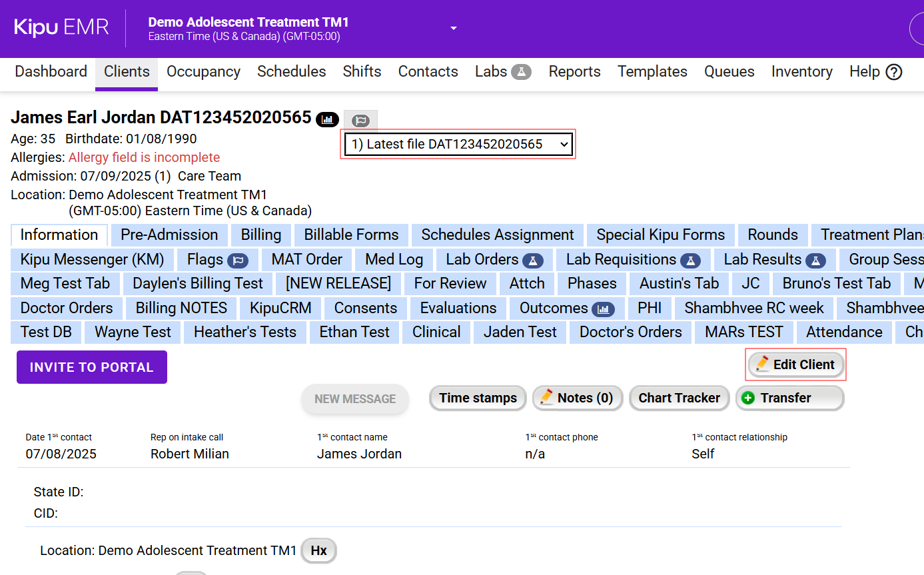Click the outcomes chart icon beside client name
Viewport: 924px width, 575px height.
pos(327,120)
